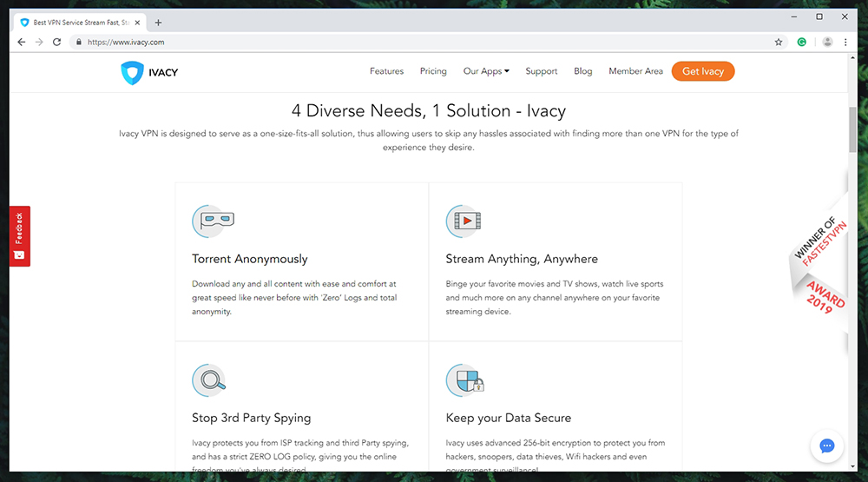Screen dimensions: 868x482
Task: Click the 4 Diverse Needs, 1 Solution heading
Action: click(x=429, y=111)
